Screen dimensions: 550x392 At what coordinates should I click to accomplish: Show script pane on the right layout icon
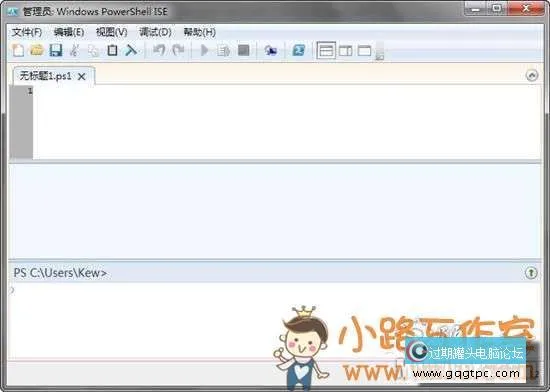(x=346, y=51)
